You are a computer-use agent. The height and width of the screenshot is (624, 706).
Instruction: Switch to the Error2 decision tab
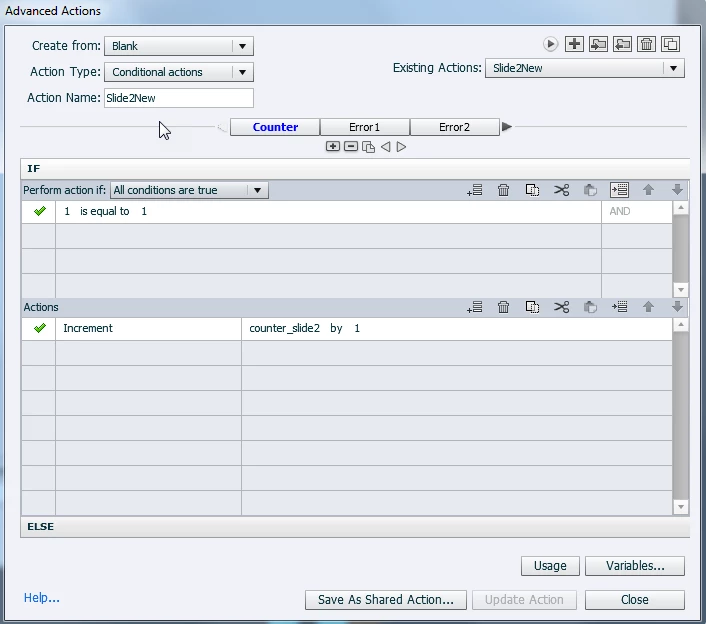pyautogui.click(x=454, y=127)
